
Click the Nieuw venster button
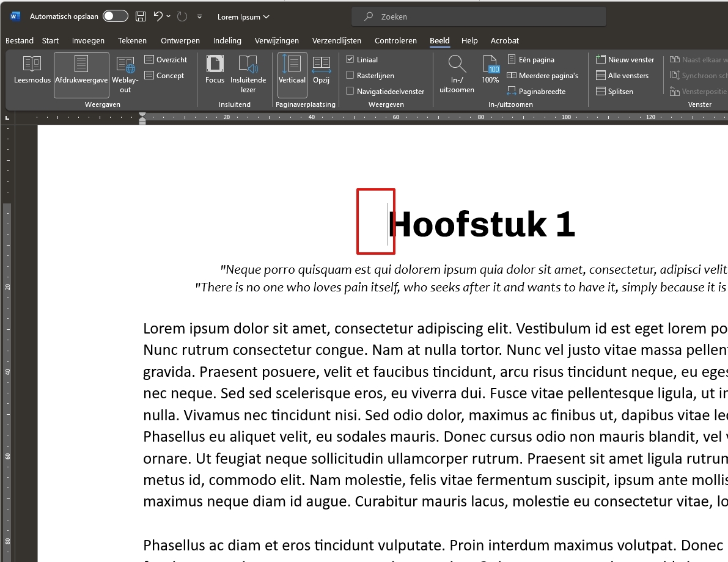(x=625, y=60)
